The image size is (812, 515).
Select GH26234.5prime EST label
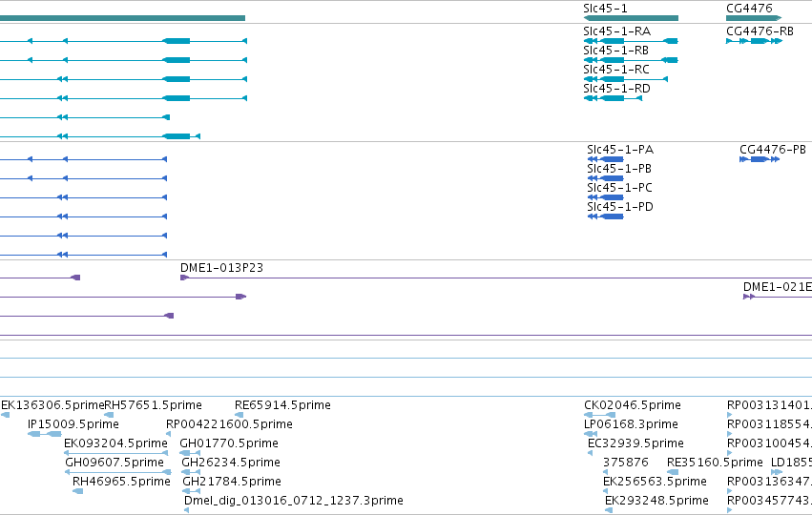coord(231,463)
